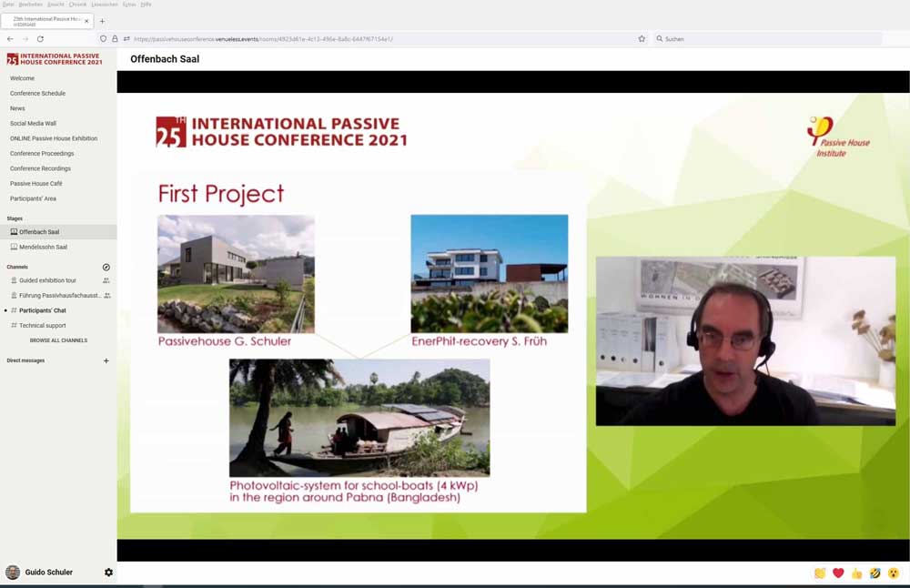Viewport: 910px width, 588px height.
Task: Send a clapping hands reaction
Action: pyautogui.click(x=820, y=573)
